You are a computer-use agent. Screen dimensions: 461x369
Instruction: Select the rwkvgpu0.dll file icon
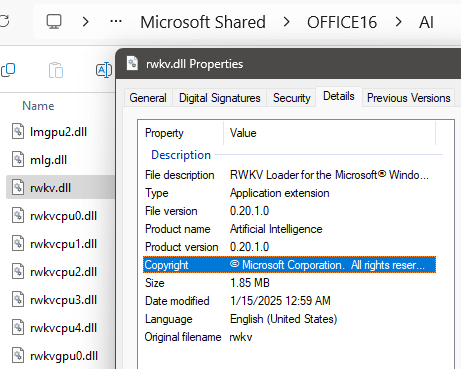click(18, 355)
